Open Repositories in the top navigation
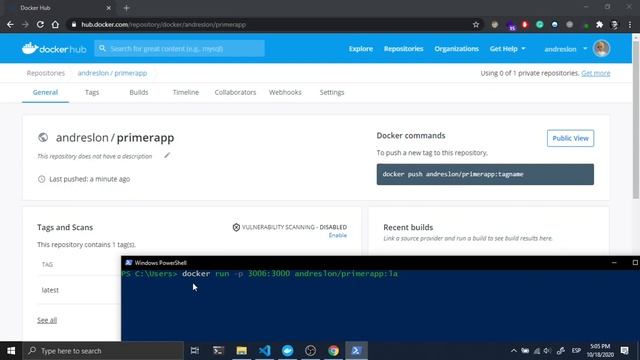The image size is (640, 360). coord(403,49)
